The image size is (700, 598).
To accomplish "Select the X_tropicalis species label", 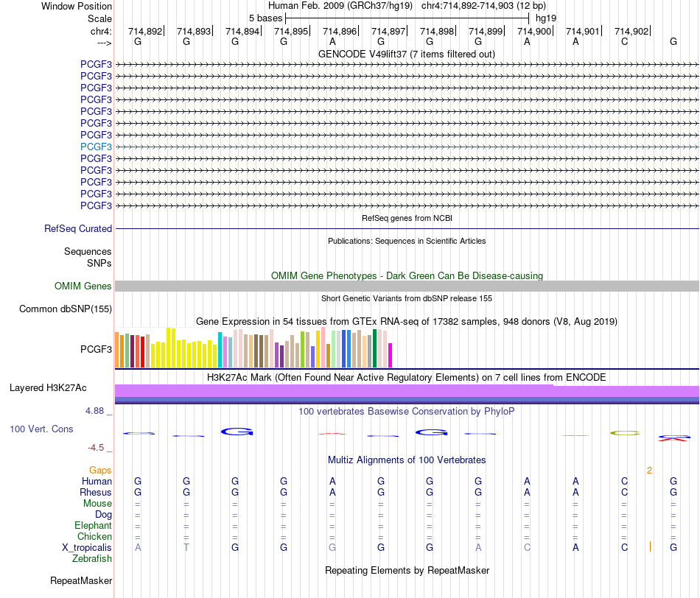I will [87, 548].
